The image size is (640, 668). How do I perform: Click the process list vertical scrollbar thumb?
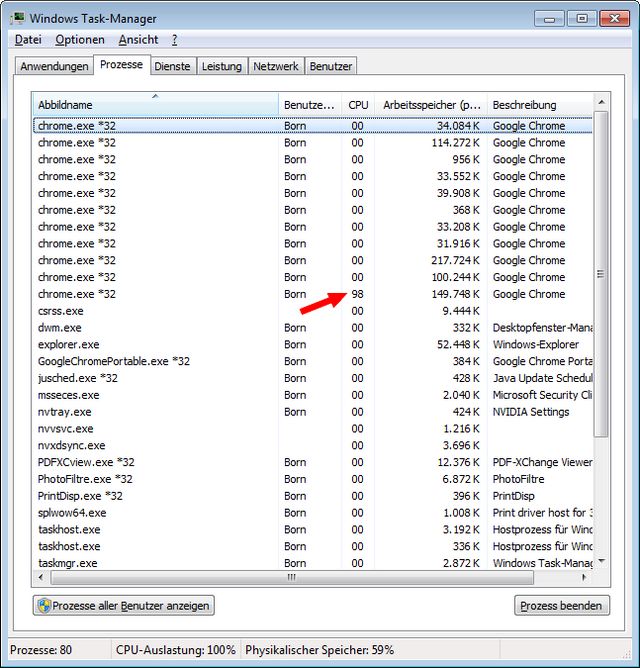(x=601, y=274)
